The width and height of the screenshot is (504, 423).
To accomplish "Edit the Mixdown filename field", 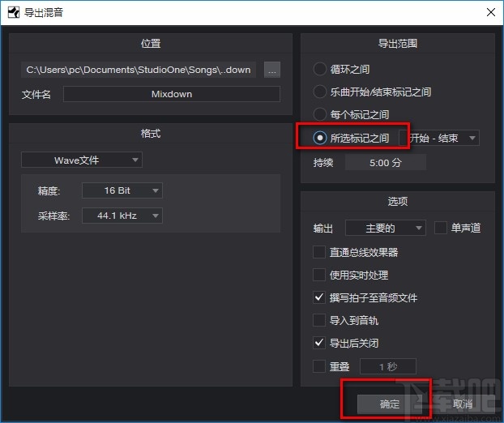I will [x=172, y=94].
